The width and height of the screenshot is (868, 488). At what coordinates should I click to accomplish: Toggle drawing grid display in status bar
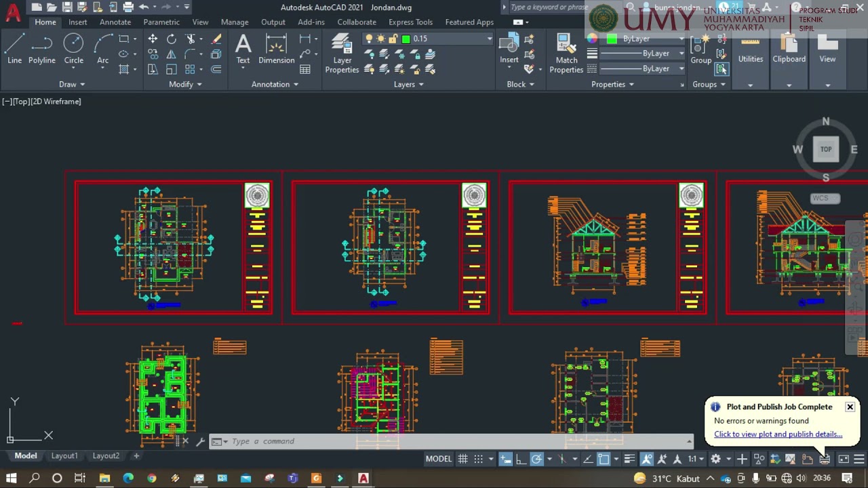462,459
